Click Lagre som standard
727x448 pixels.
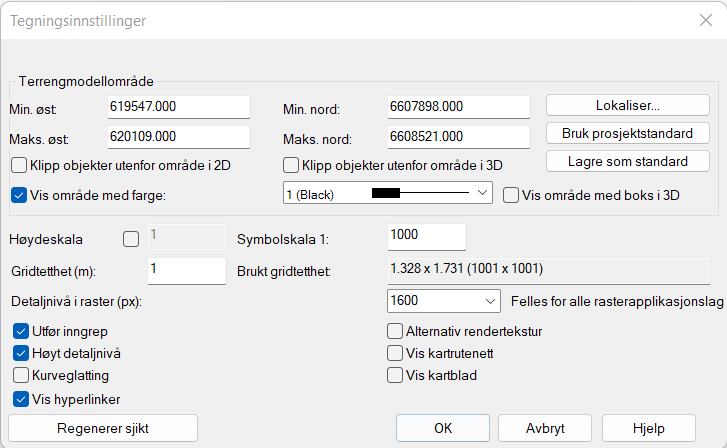(x=627, y=161)
